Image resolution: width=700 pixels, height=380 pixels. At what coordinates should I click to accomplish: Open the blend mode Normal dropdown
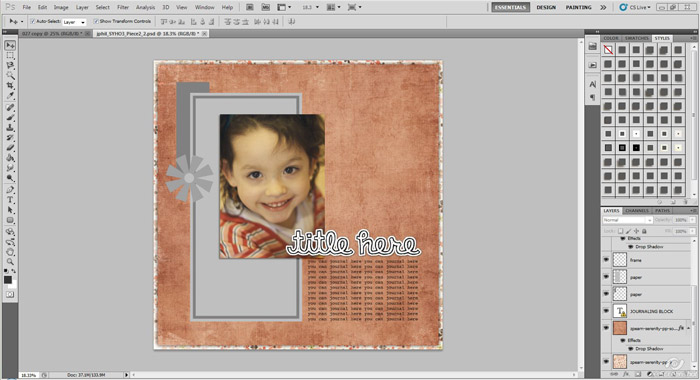point(628,220)
